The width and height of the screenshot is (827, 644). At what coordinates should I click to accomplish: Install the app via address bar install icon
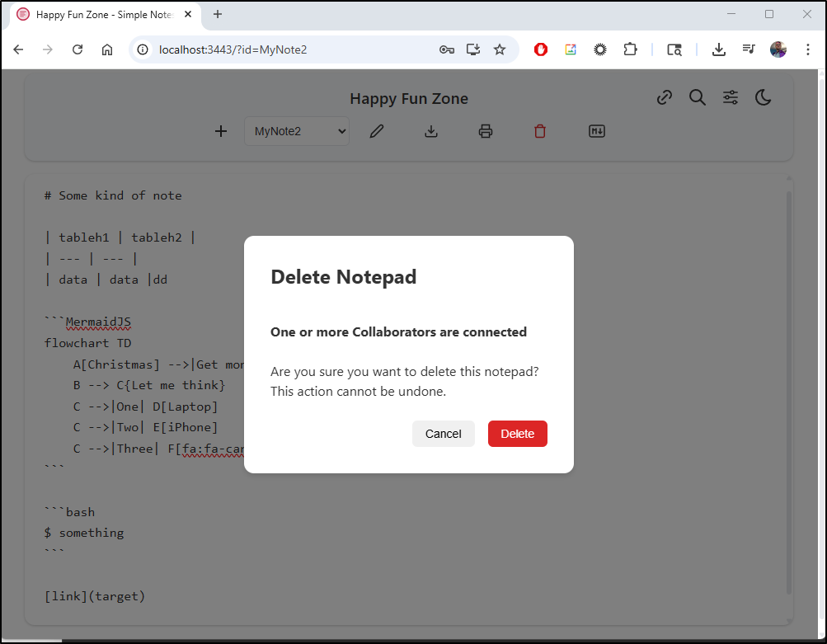pos(473,49)
